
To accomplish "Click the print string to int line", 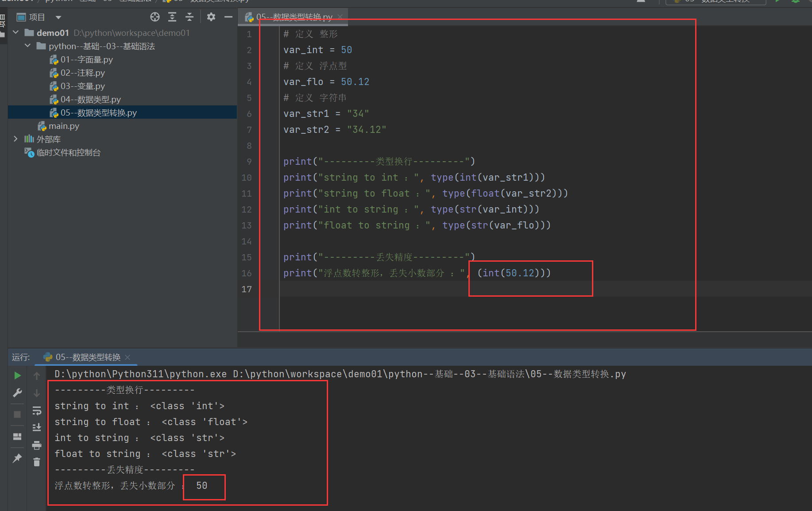I will [x=414, y=178].
